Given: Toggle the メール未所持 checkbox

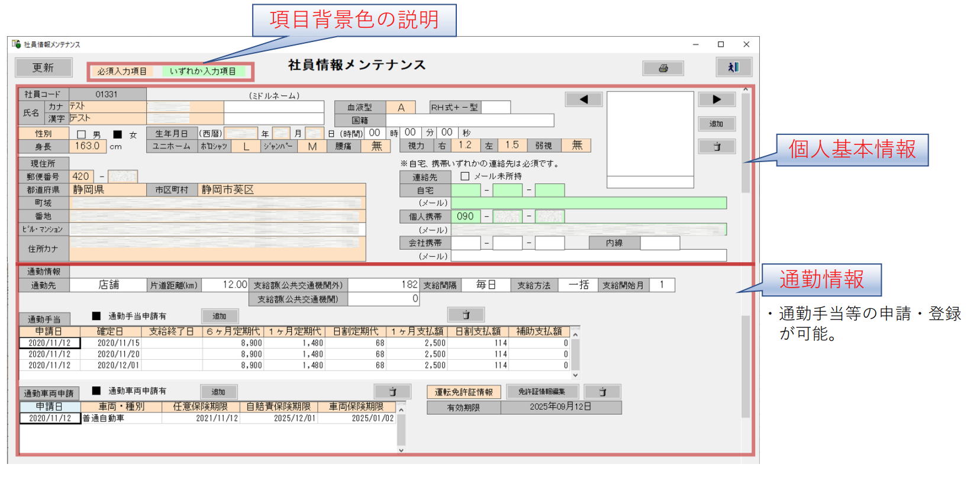Looking at the screenshot, I should [x=465, y=176].
